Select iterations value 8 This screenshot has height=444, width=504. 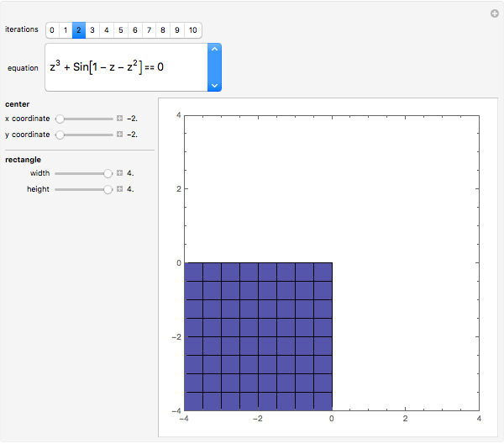[x=162, y=30]
